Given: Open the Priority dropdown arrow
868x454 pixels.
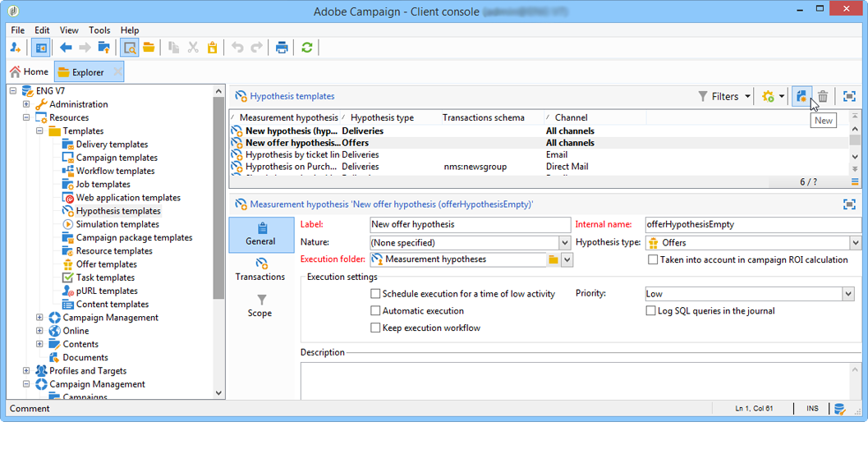Looking at the screenshot, I should click(x=848, y=294).
